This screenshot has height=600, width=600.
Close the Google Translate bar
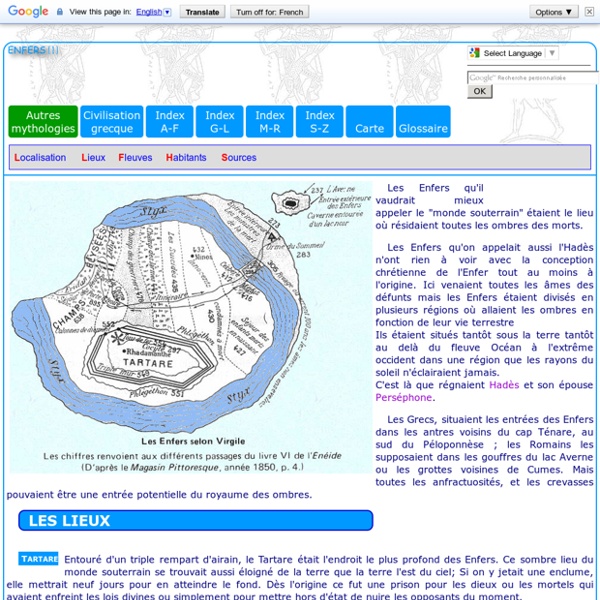click(x=589, y=12)
